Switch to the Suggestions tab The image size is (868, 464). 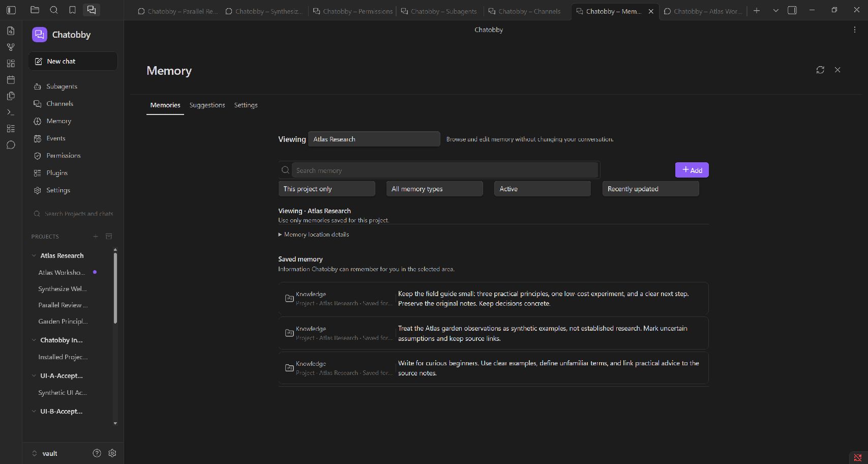(207, 105)
